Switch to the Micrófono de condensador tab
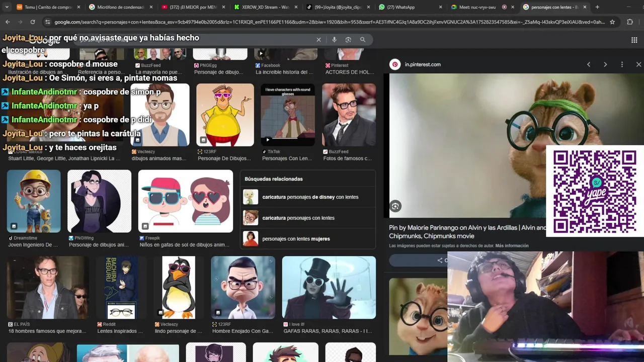The image size is (644, 362). [x=121, y=7]
